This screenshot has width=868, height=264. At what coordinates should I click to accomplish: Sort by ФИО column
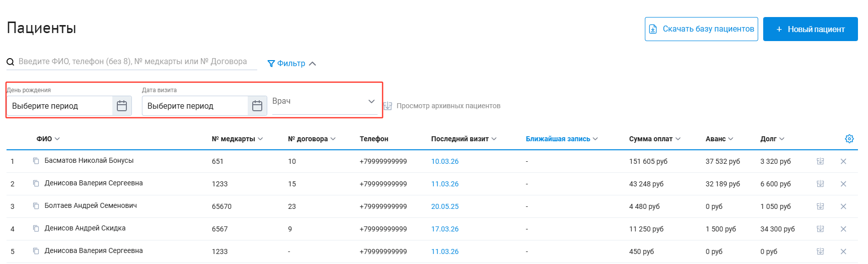(x=48, y=139)
